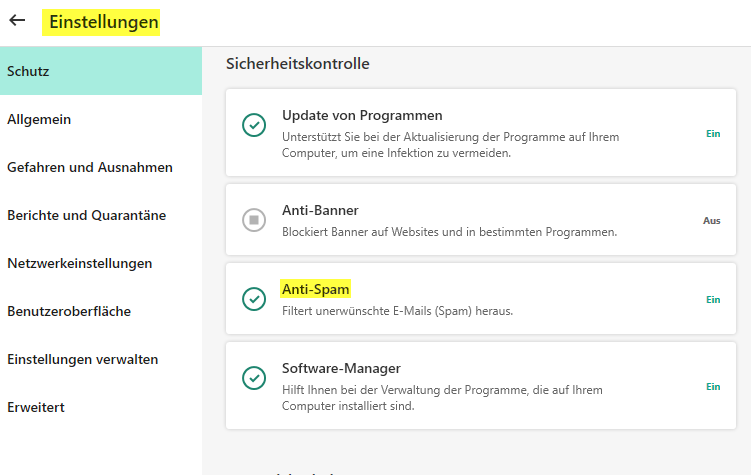Open the Allgemein settings section
The width and height of the screenshot is (751, 475).
tap(39, 119)
